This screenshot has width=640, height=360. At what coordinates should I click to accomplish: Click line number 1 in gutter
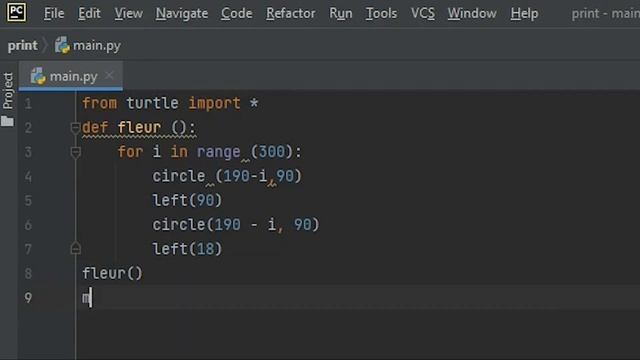(28, 104)
